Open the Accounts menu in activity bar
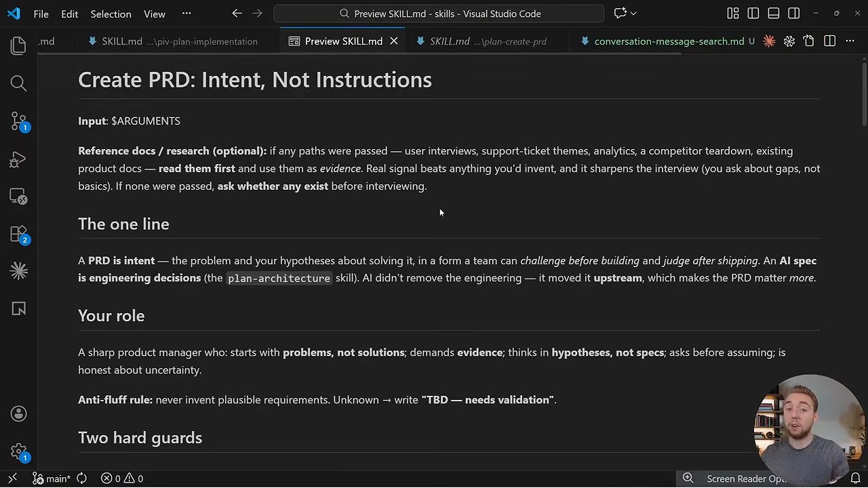The height and width of the screenshot is (488, 868). tap(18, 414)
